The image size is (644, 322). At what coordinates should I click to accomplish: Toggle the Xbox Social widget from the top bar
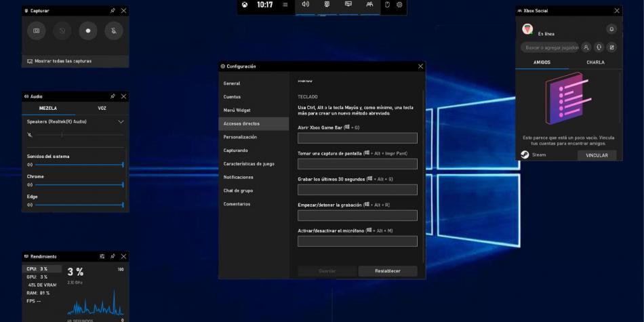pos(369,5)
